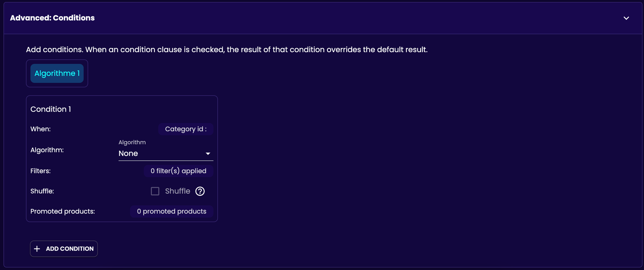Click the Condition 1 card title

(51, 109)
